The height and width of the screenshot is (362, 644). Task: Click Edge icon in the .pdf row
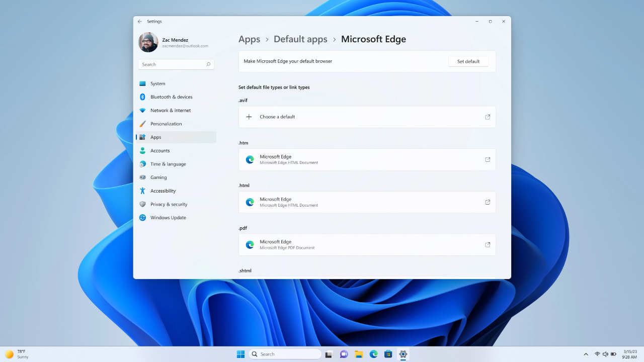250,245
